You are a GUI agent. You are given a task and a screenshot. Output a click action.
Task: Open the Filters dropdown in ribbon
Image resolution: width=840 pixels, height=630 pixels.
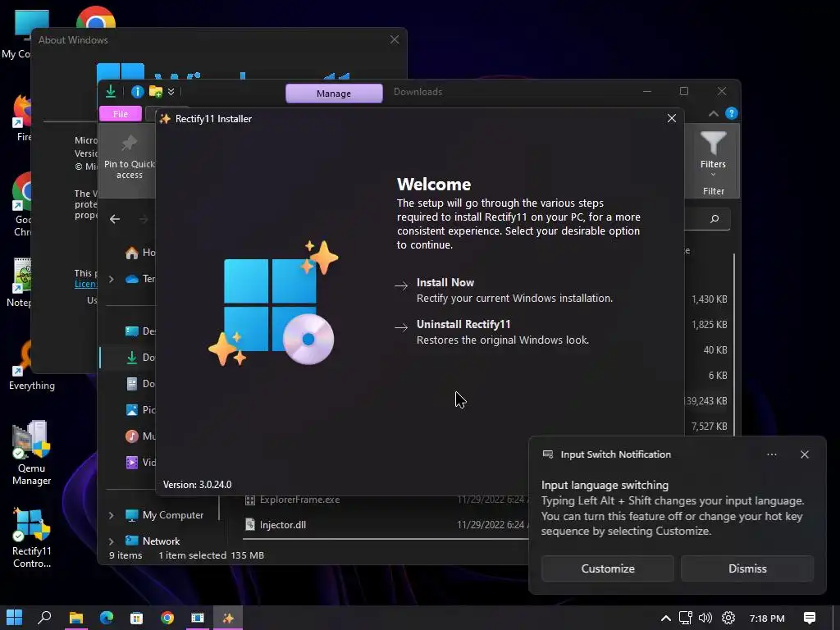click(x=713, y=154)
